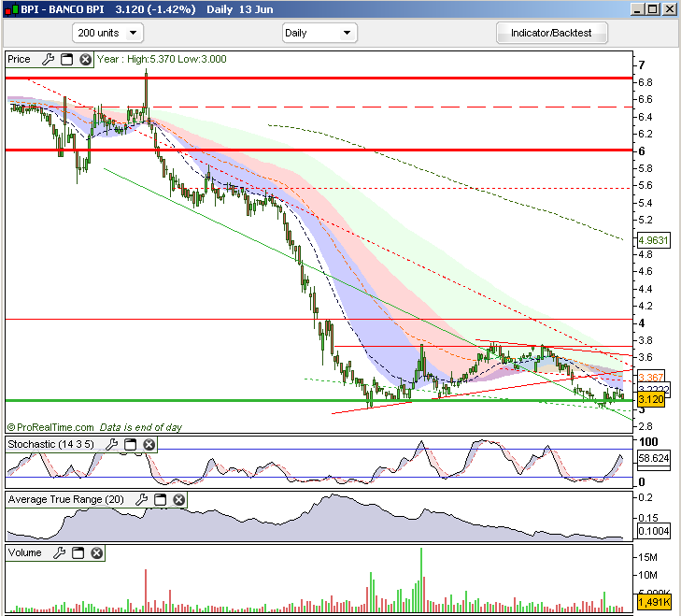Viewport: 681px width, 616px height.
Task: Select the Average True Range (20) label
Action: pos(66,499)
